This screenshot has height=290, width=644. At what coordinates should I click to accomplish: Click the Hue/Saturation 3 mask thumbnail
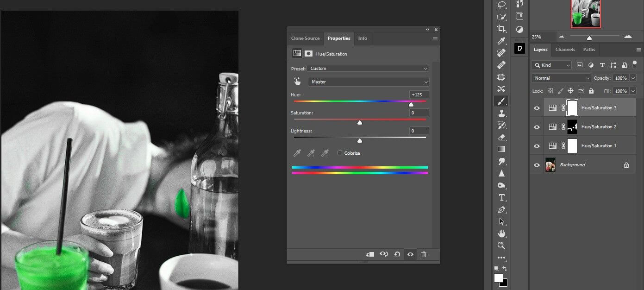pos(572,107)
